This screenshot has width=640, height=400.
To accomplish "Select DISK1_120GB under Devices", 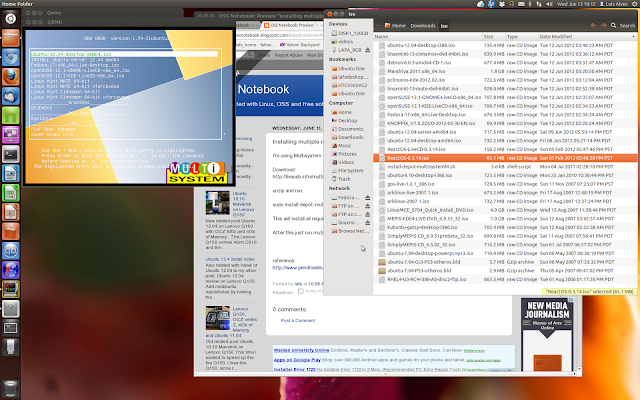I will [x=350, y=33].
